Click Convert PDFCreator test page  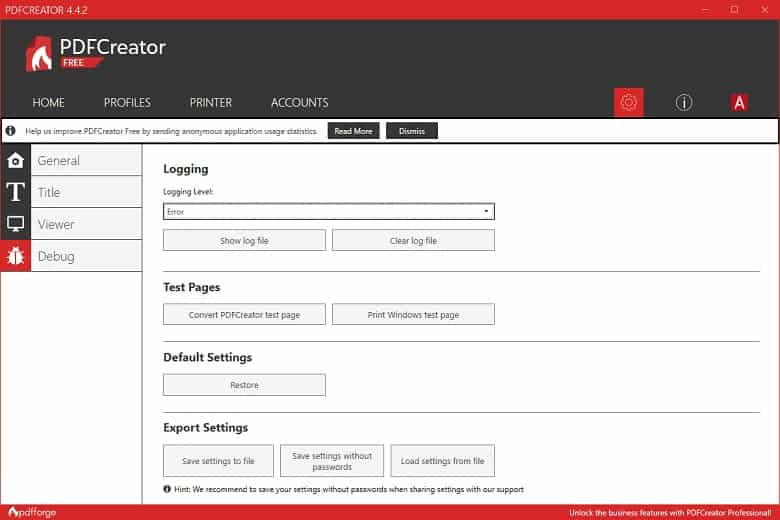(244, 314)
